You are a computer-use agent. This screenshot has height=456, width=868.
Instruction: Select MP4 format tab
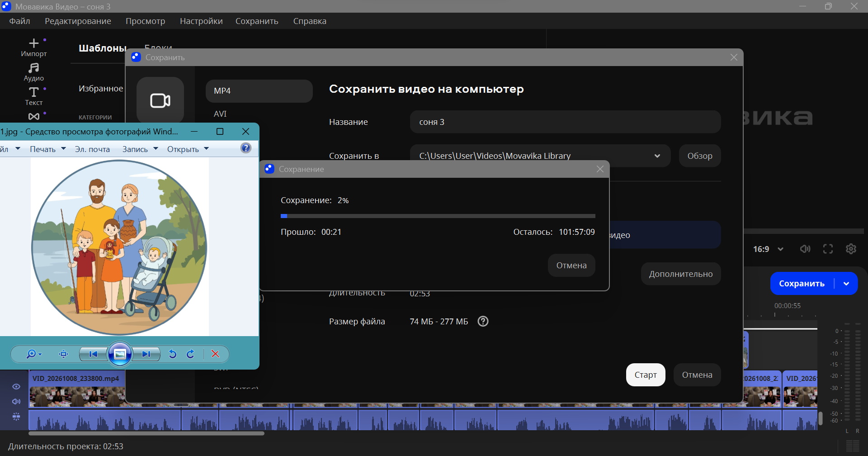click(x=259, y=91)
